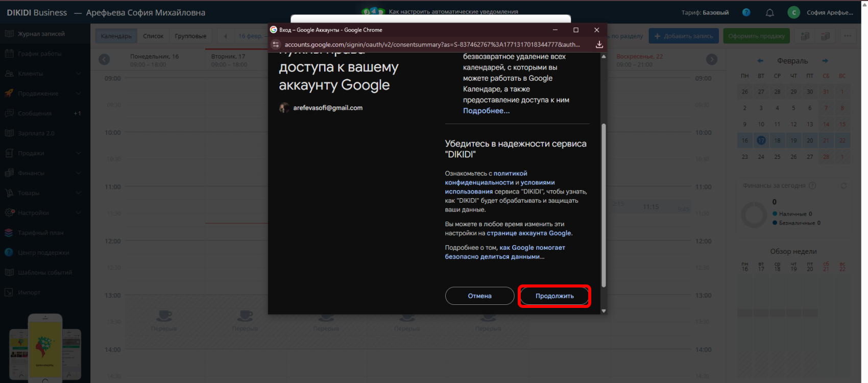Click the Тарифный план sidebar icon

9,233
